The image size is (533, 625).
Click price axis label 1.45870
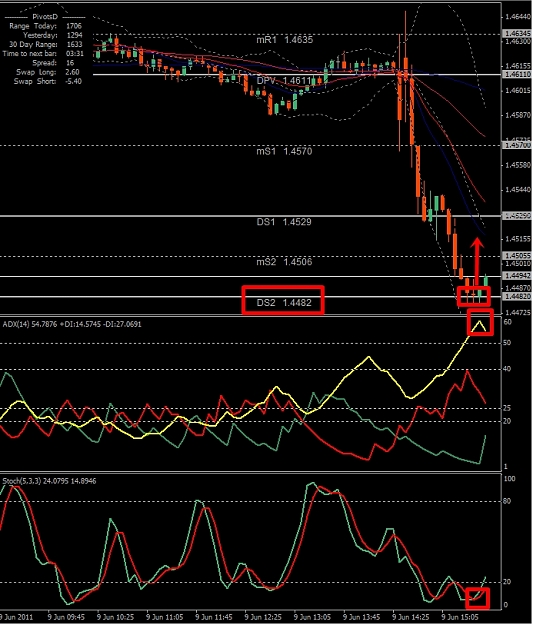pos(518,115)
